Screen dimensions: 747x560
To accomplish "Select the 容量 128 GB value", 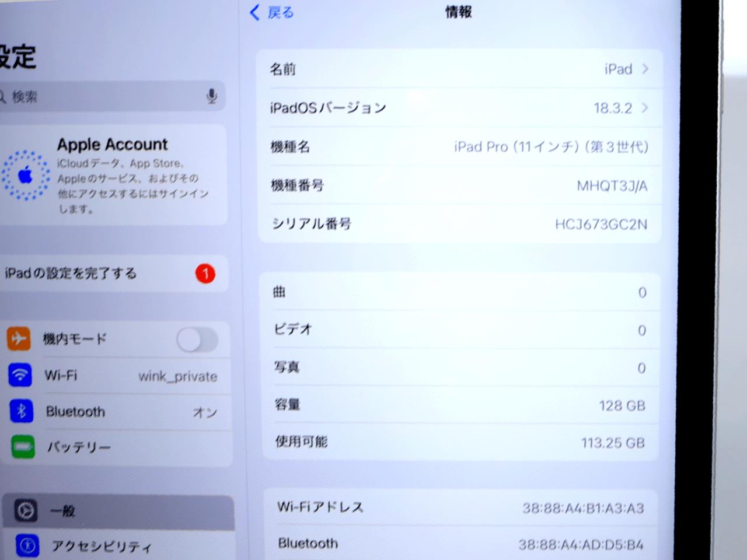I will pyautogui.click(x=622, y=405).
